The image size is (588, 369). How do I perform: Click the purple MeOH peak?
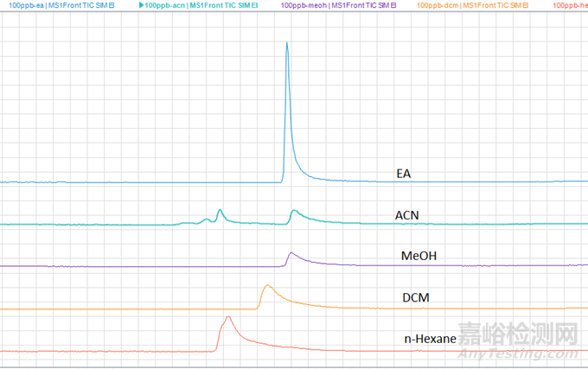point(291,252)
